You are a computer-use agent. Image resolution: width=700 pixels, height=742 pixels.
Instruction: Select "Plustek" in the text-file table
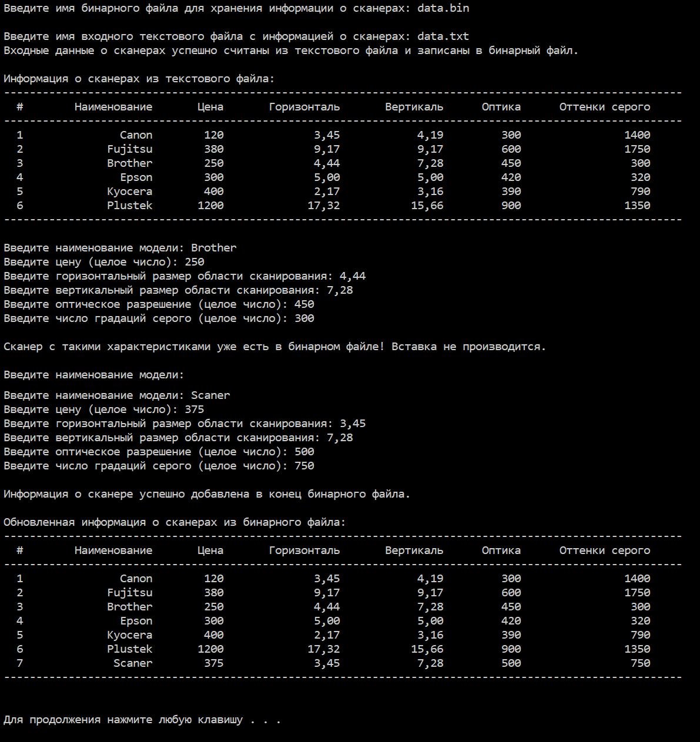tap(130, 206)
